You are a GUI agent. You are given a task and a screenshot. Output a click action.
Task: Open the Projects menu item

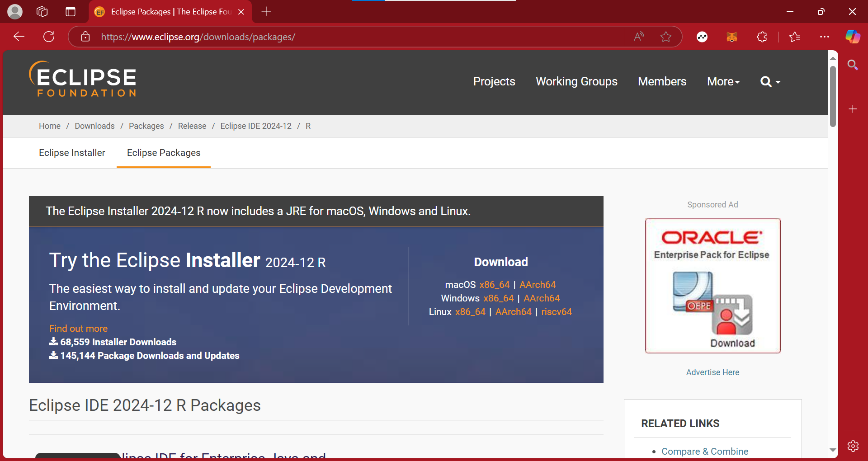(494, 81)
